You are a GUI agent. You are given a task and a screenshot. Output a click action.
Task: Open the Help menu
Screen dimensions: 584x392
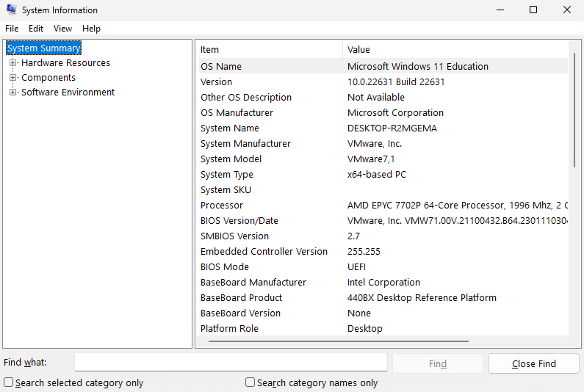pyautogui.click(x=91, y=29)
